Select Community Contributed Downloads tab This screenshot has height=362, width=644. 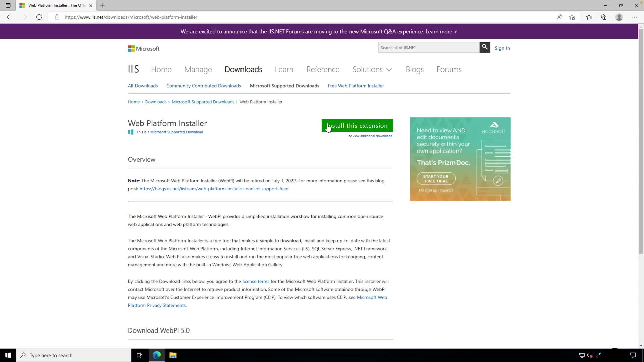tap(204, 86)
